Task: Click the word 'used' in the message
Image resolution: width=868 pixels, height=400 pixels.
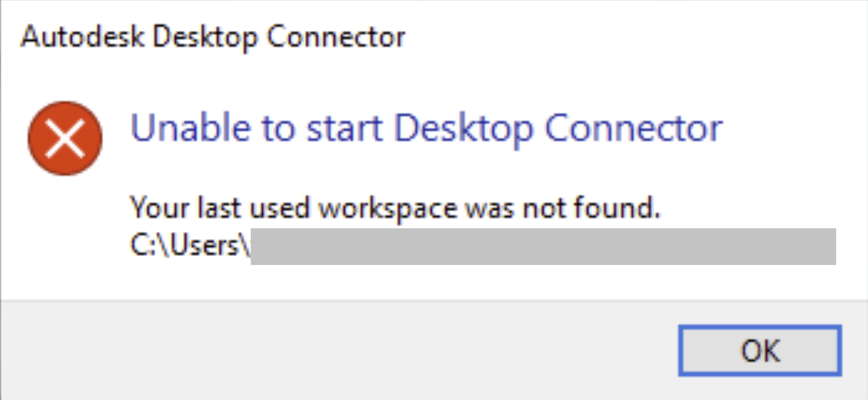Action: click(280, 207)
